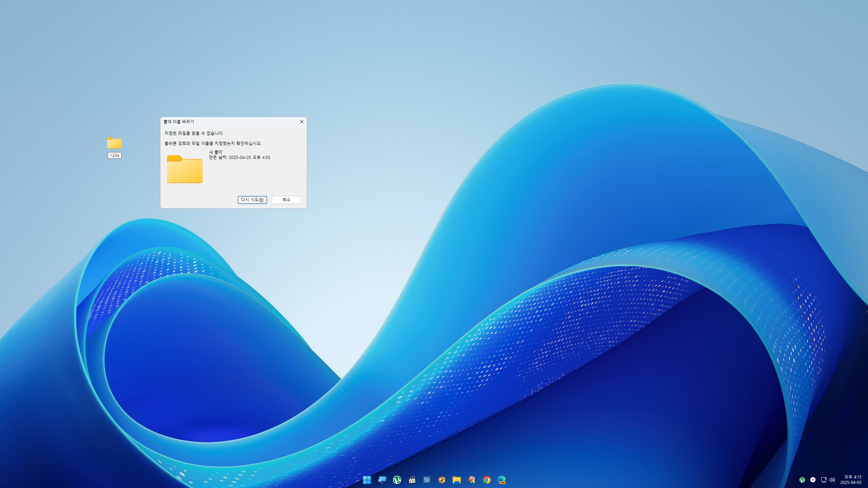Click the white X circle tray icon
Image resolution: width=868 pixels, height=488 pixels.
tap(813, 480)
